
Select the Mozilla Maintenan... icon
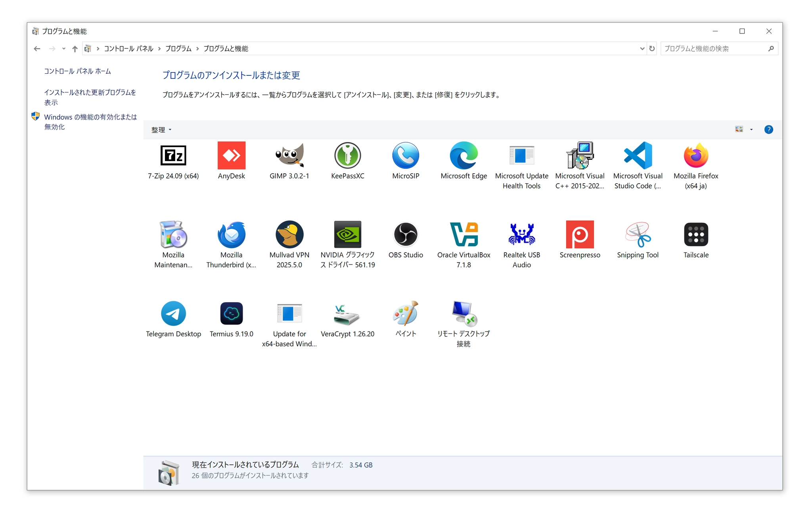(x=173, y=234)
